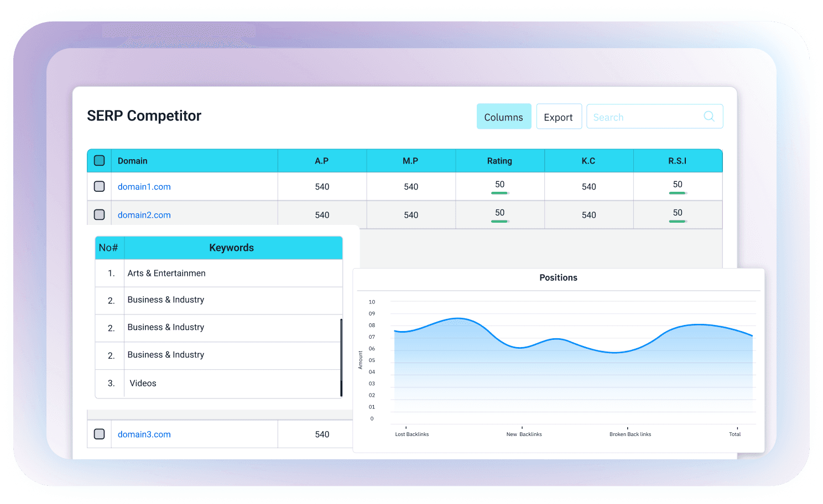Click the R.S.I column header
Screen dimensions: 823x504
pyautogui.click(x=677, y=161)
